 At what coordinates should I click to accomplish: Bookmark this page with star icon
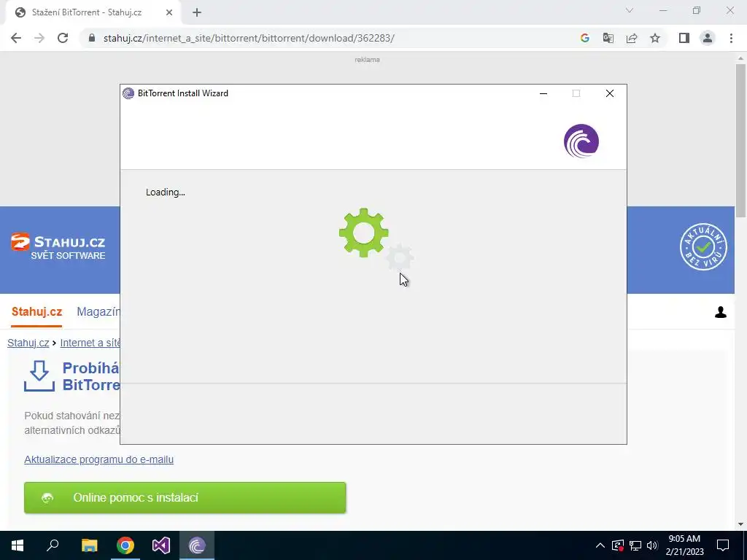(x=655, y=38)
